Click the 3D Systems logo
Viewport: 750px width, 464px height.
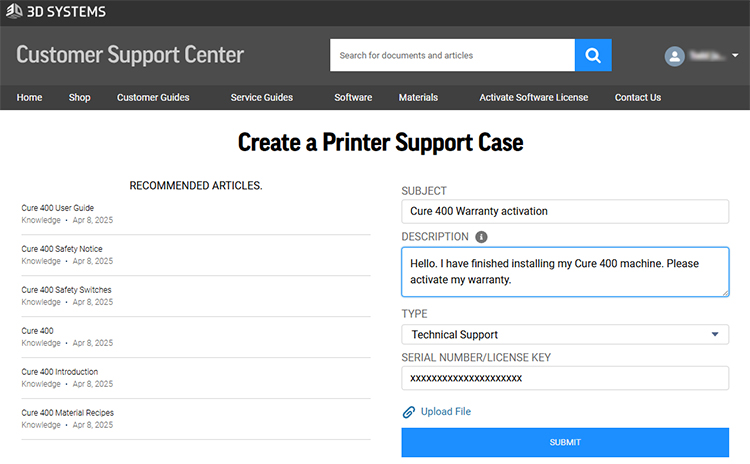click(56, 12)
